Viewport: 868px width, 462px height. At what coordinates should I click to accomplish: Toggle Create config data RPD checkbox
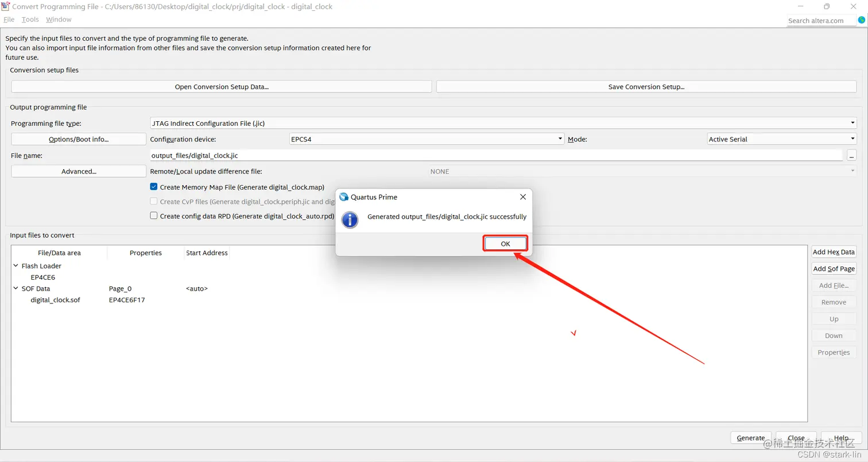(154, 215)
